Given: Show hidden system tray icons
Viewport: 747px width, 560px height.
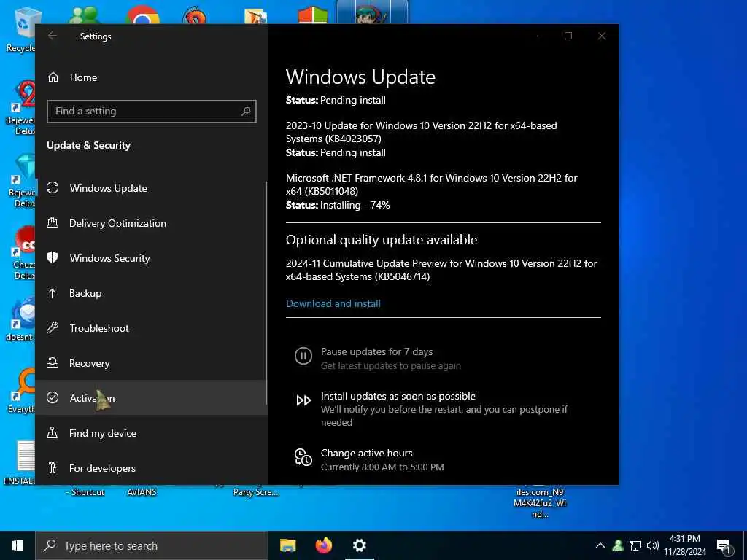Looking at the screenshot, I should coord(600,545).
